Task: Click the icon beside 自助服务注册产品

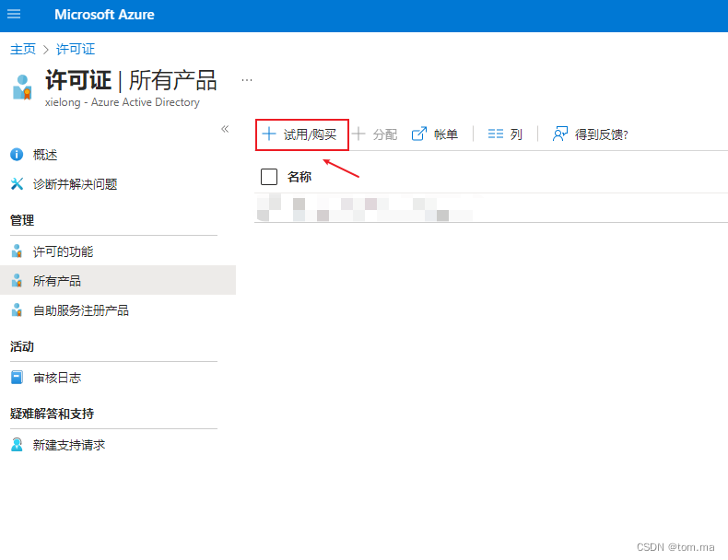Action: (x=17, y=309)
